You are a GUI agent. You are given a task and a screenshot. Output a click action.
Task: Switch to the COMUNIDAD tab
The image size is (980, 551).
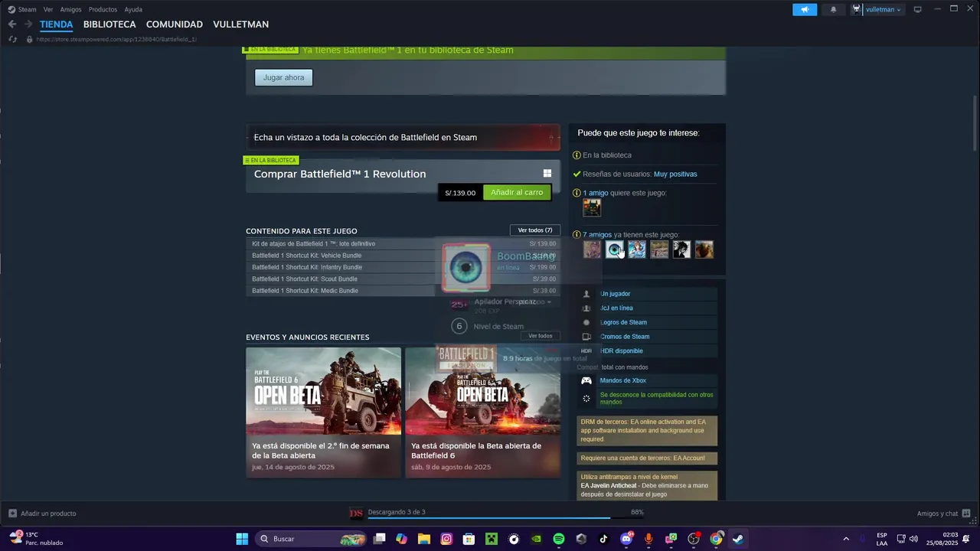[175, 24]
